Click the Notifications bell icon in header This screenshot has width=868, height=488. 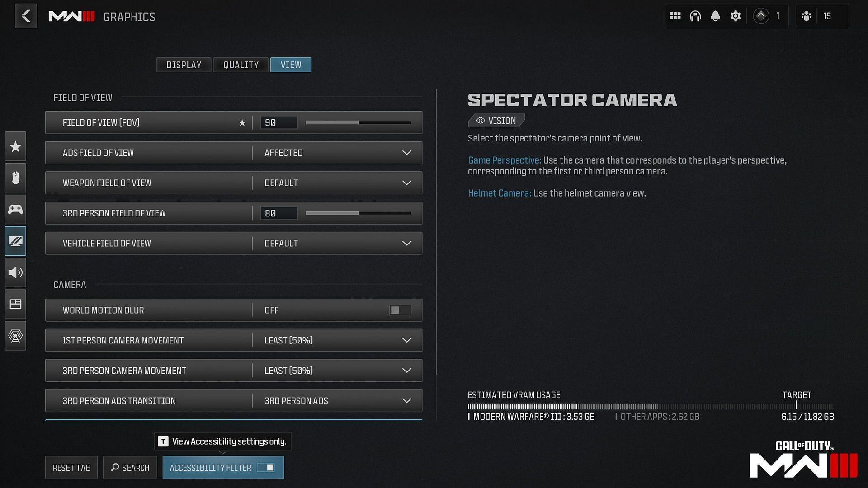coord(715,15)
